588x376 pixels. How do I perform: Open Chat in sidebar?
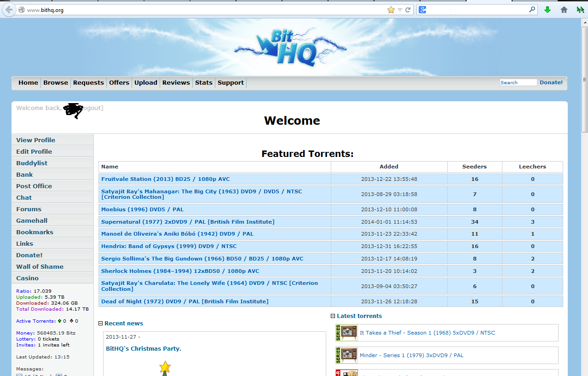click(52, 197)
